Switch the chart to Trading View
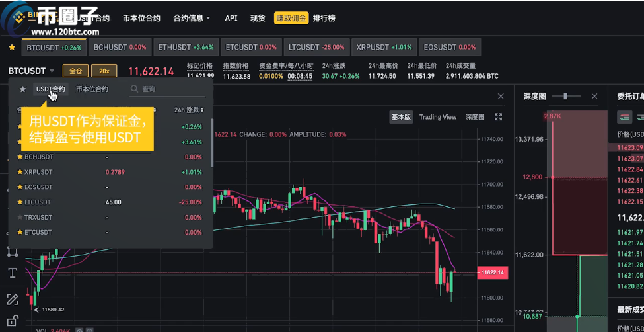This screenshot has width=644, height=332. [438, 117]
